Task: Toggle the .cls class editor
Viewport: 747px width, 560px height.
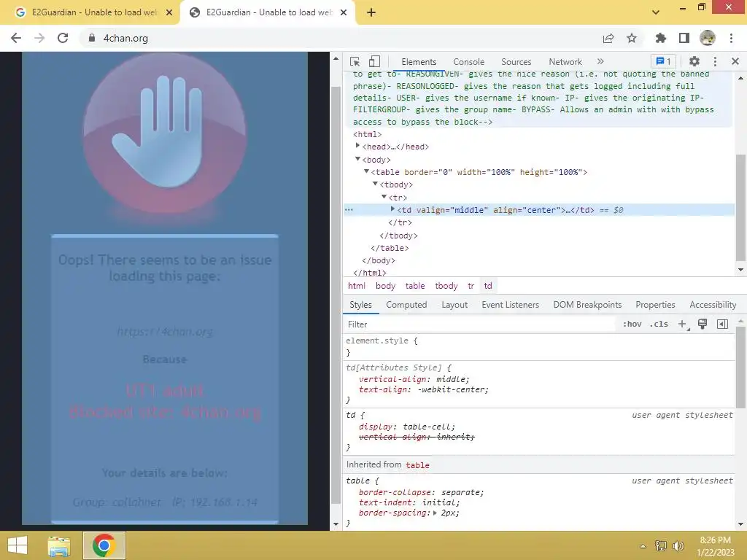Action: coord(659,324)
